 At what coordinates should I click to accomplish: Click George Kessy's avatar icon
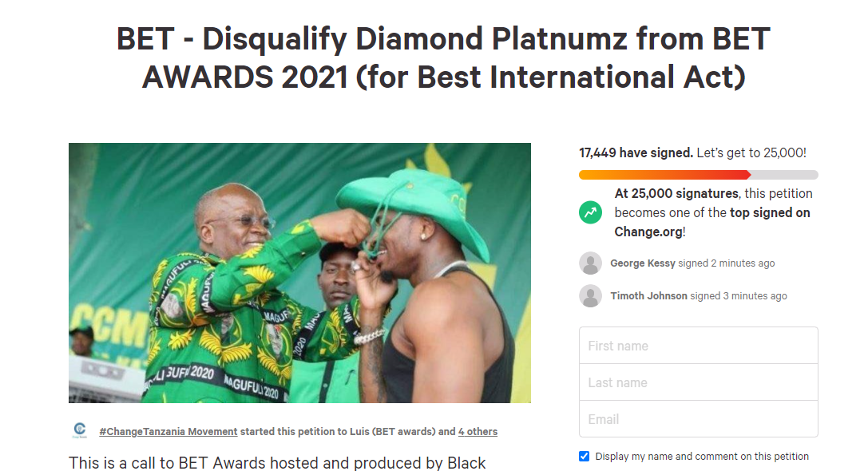(591, 263)
